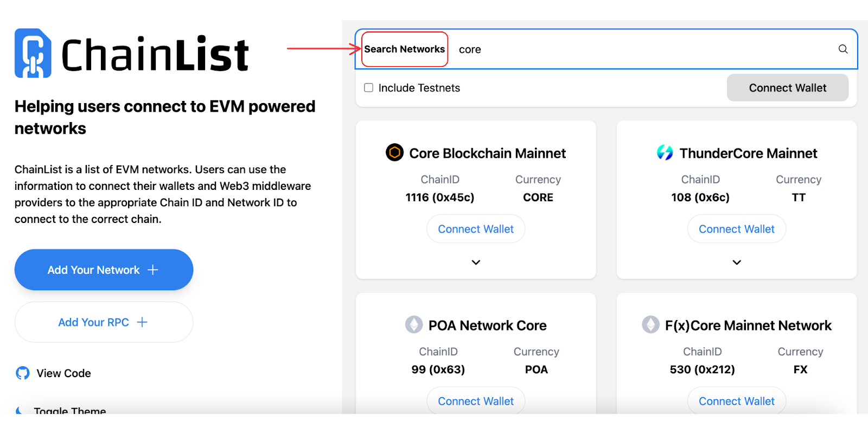
Task: Click the GitHub icon beside View Code
Action: [x=23, y=373]
